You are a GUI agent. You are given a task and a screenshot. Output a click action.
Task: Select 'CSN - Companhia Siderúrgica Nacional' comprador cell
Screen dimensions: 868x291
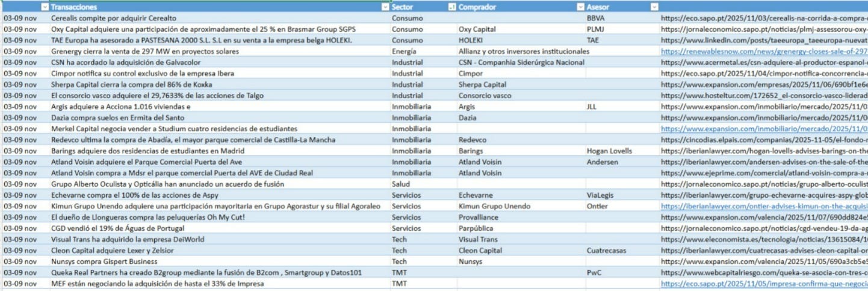[521, 62]
